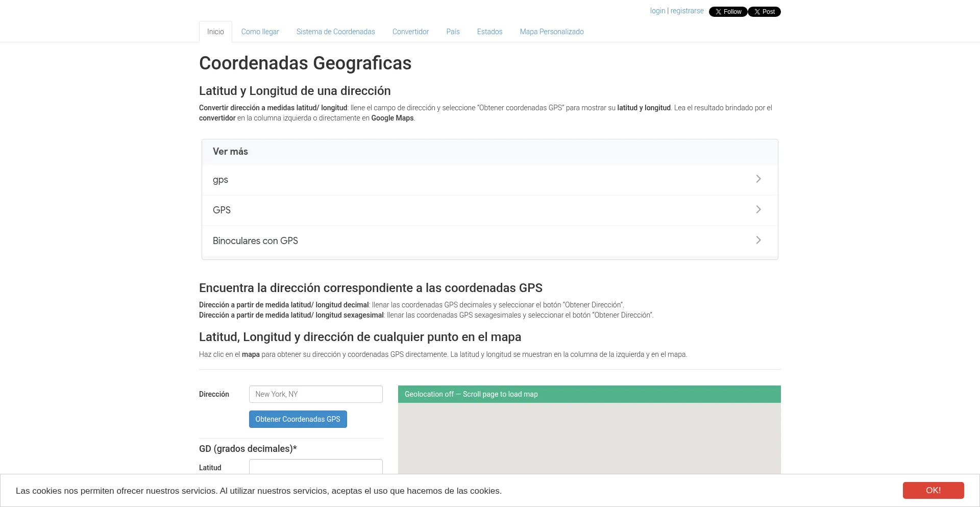Click the geolocation off map banner
Screen dimensions: 980x507
coord(590,394)
